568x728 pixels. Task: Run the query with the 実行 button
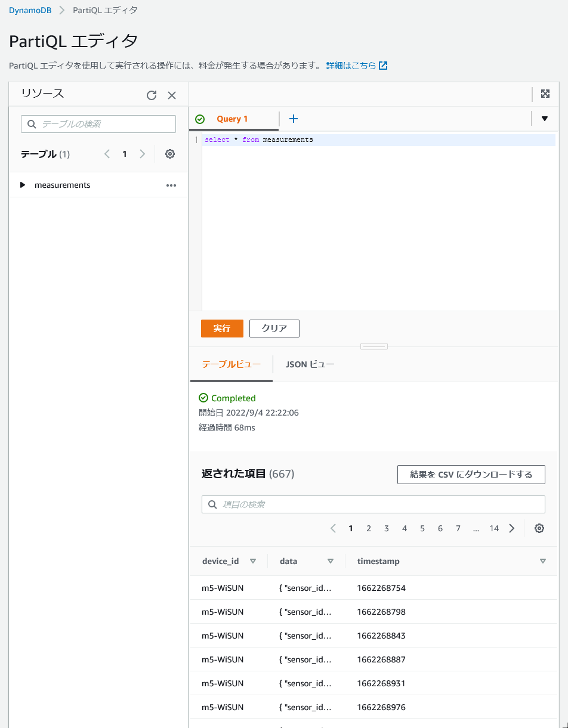[222, 329]
